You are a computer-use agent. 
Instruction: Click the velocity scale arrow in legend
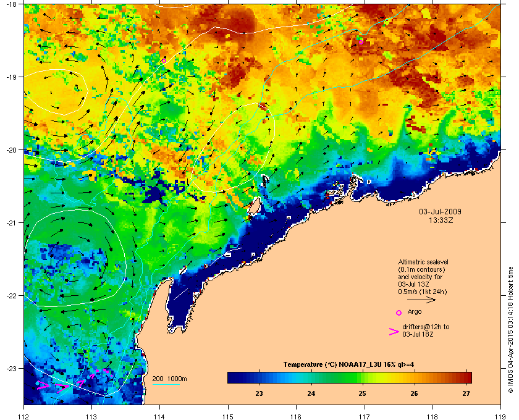coord(421,300)
